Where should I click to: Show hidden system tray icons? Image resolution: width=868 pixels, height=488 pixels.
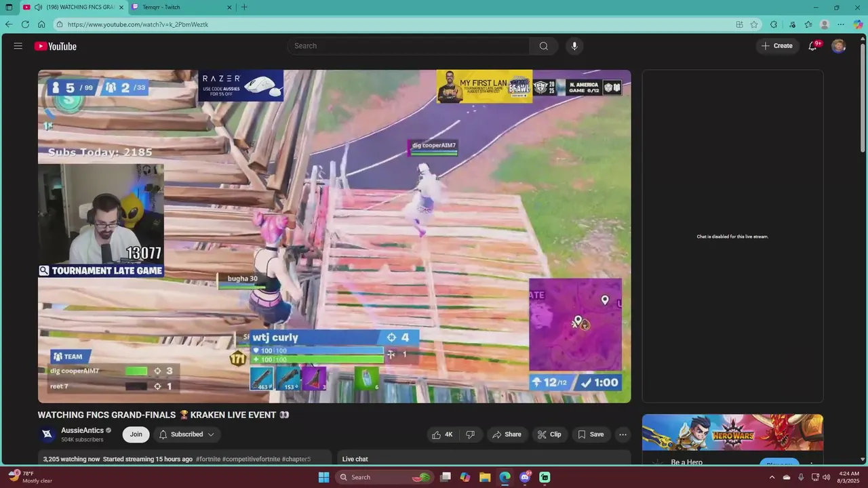pos(772,477)
